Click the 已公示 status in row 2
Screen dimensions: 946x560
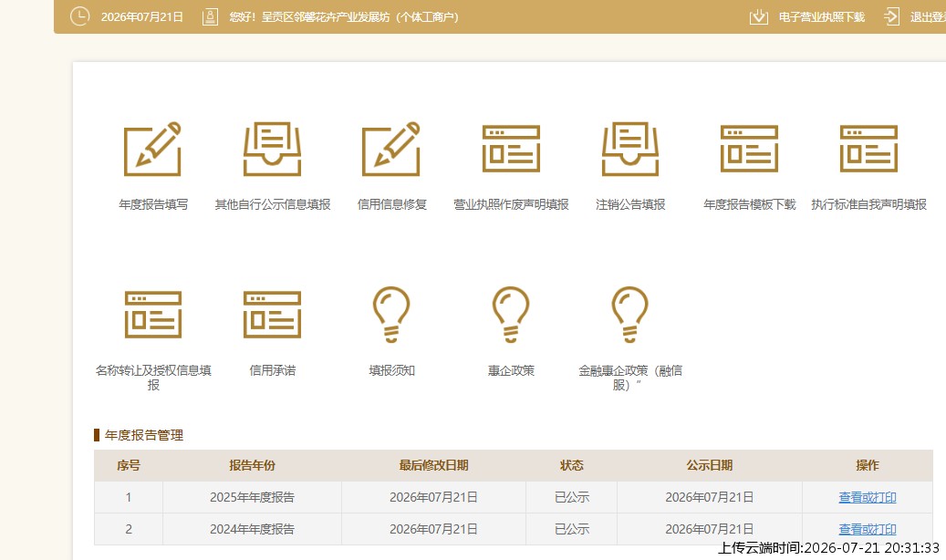(x=571, y=529)
